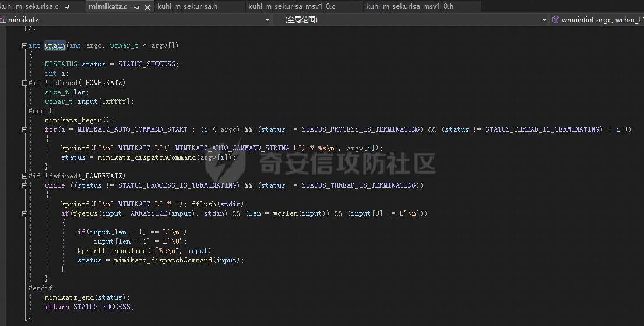The height and width of the screenshot is (326, 644).
Task: Click ARRAYSIZE(input) in the fgetws call
Action: coord(162,213)
